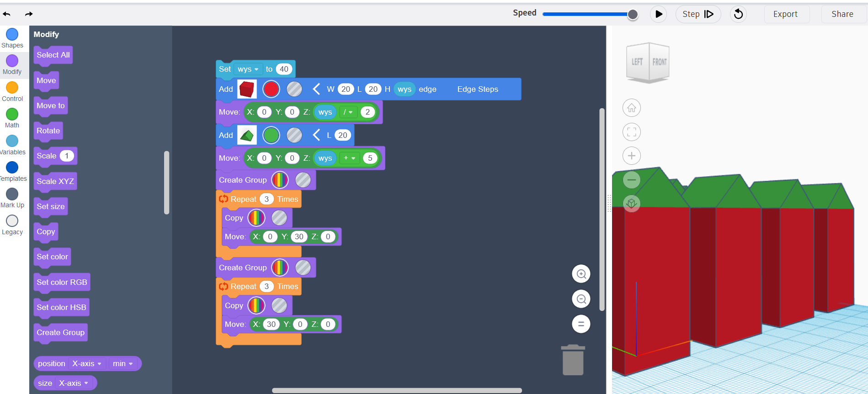Click the block palette vertical scrollbar
The width and height of the screenshot is (868, 394).
click(x=167, y=183)
